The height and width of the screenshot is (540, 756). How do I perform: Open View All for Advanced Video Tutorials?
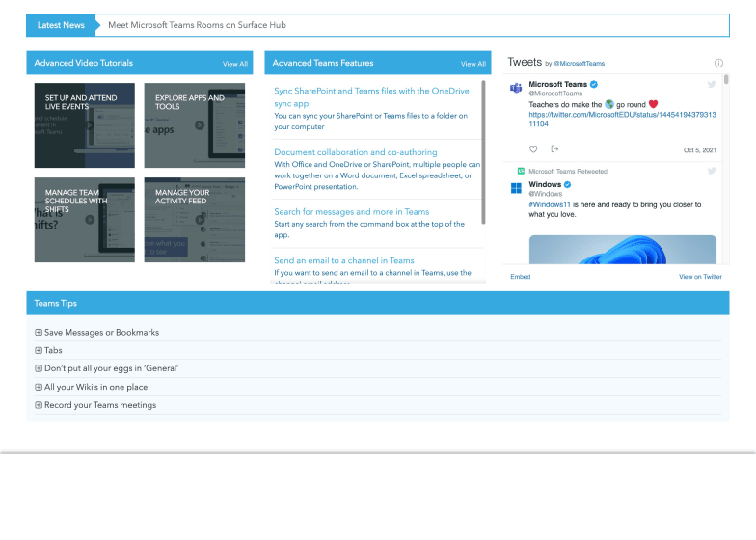tap(235, 64)
